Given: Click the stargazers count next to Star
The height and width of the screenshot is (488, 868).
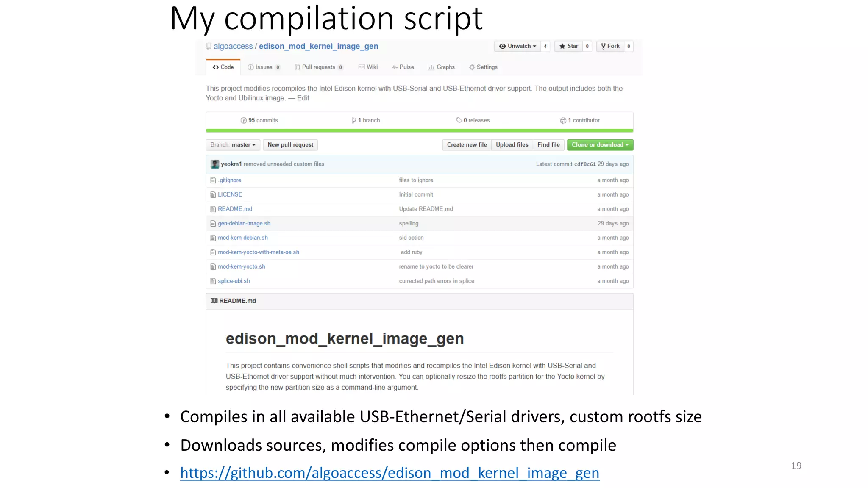Looking at the screenshot, I should [x=587, y=46].
